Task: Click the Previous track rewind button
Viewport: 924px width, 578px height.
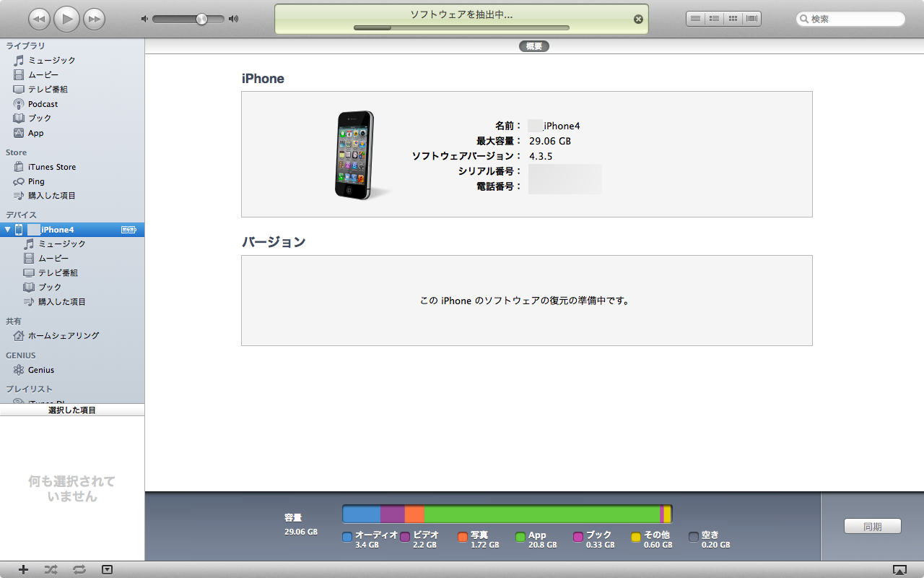Action: [40, 19]
